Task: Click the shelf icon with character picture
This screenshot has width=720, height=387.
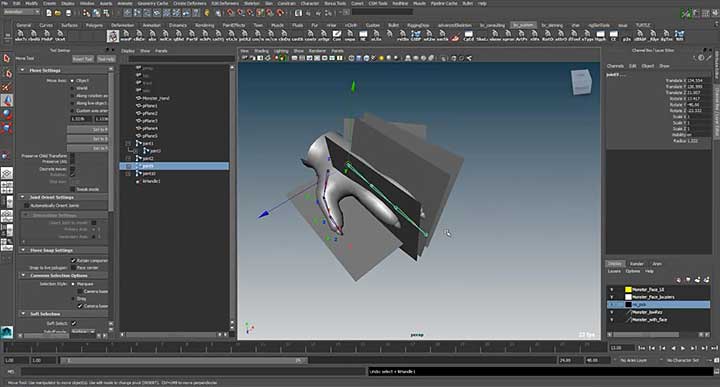Action: click(112, 36)
